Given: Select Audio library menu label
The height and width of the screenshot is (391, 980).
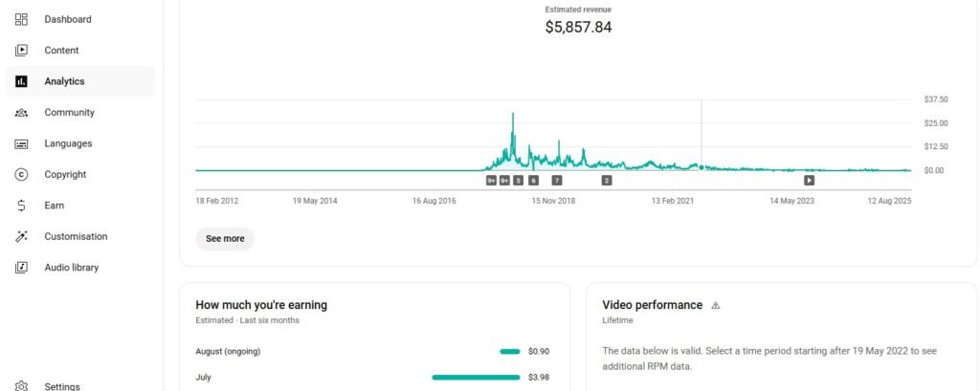Looking at the screenshot, I should 71,268.
